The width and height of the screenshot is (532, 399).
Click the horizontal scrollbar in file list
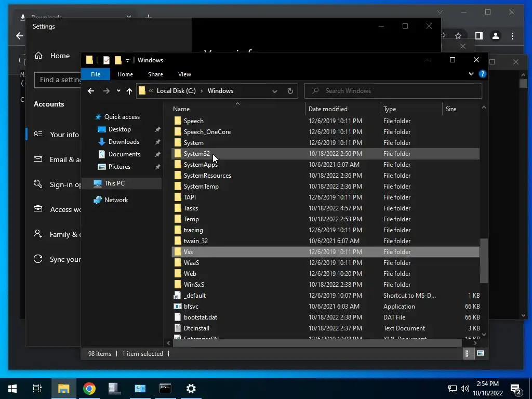(x=317, y=343)
